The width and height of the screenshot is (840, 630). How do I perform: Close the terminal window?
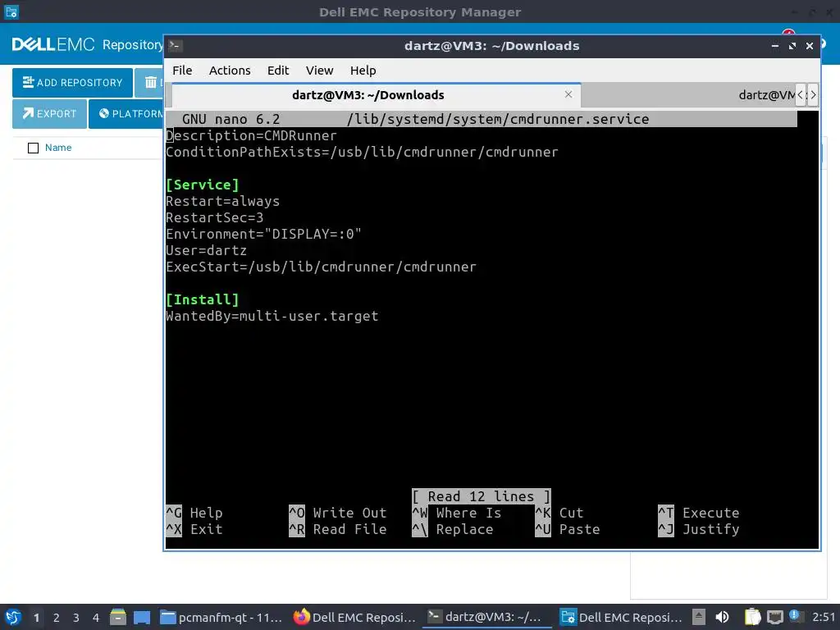810,46
